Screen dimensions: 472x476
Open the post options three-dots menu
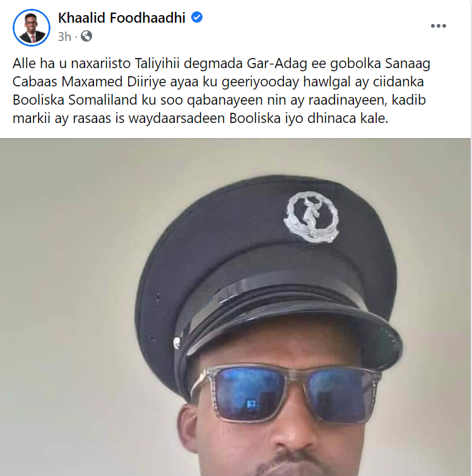coord(439,26)
